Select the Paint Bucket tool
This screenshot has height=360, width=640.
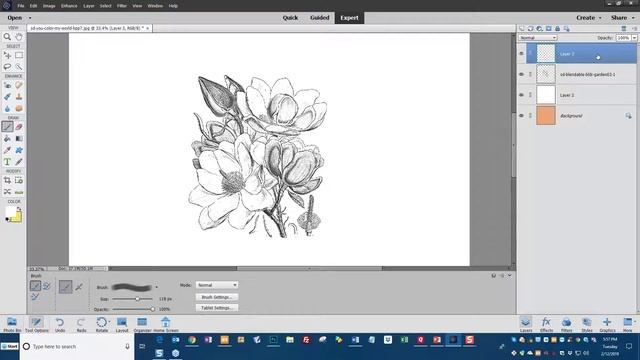click(x=7, y=138)
